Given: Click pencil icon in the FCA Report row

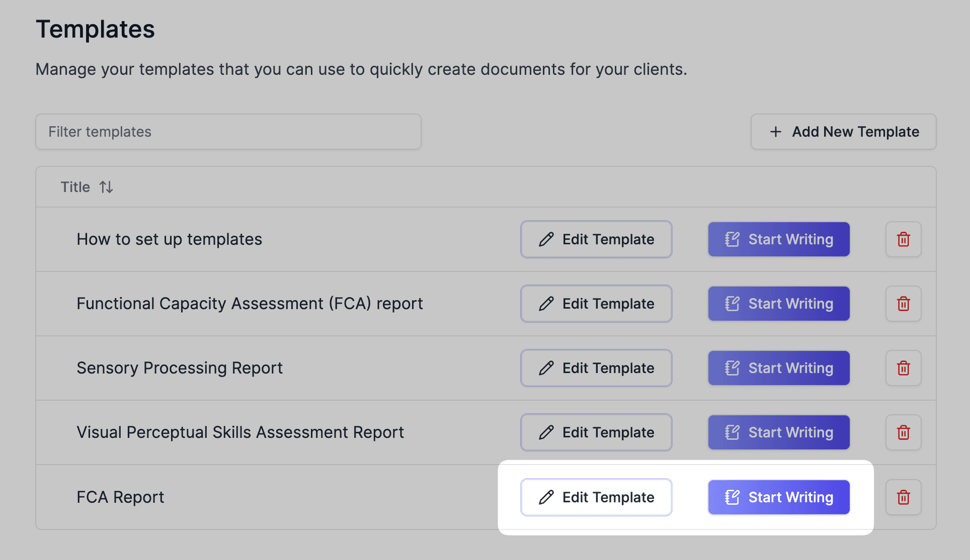Looking at the screenshot, I should 546,497.
